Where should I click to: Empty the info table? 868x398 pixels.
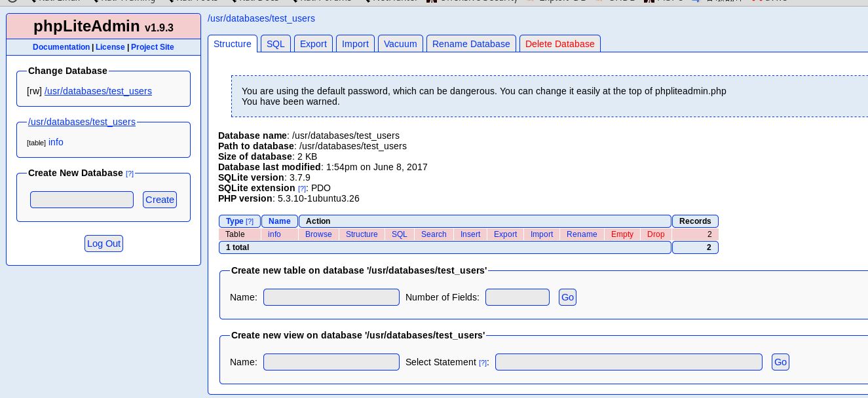click(622, 234)
